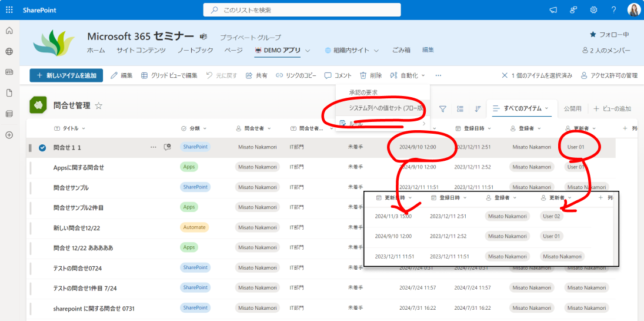The image size is (644, 321).
Task: Click the toolbar overflow ellipsis
Action: [438, 76]
